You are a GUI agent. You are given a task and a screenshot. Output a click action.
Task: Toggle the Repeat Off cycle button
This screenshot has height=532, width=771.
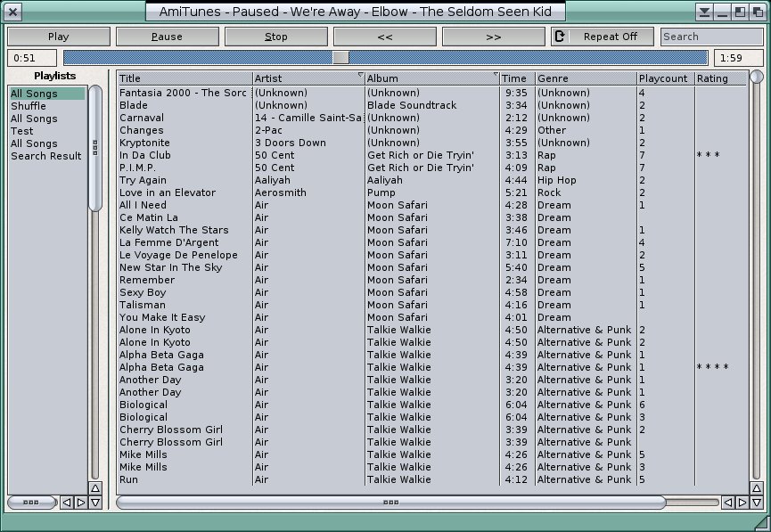point(603,37)
